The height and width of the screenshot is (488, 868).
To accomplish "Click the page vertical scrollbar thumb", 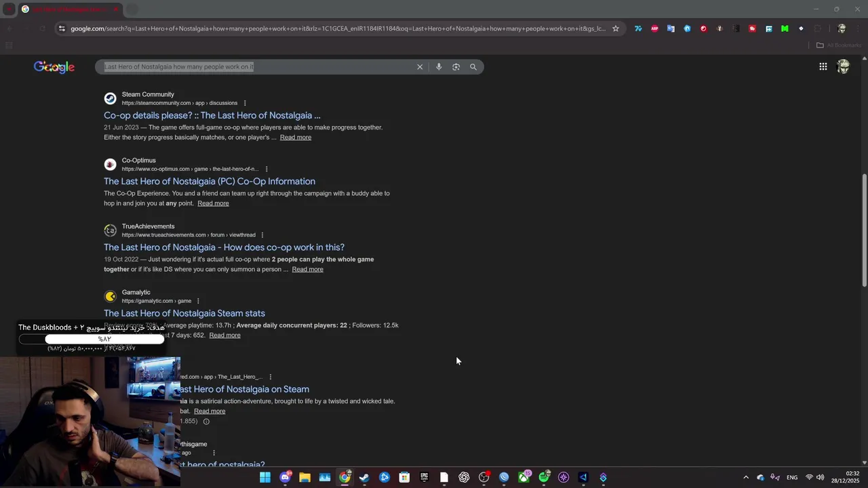I will click(864, 230).
